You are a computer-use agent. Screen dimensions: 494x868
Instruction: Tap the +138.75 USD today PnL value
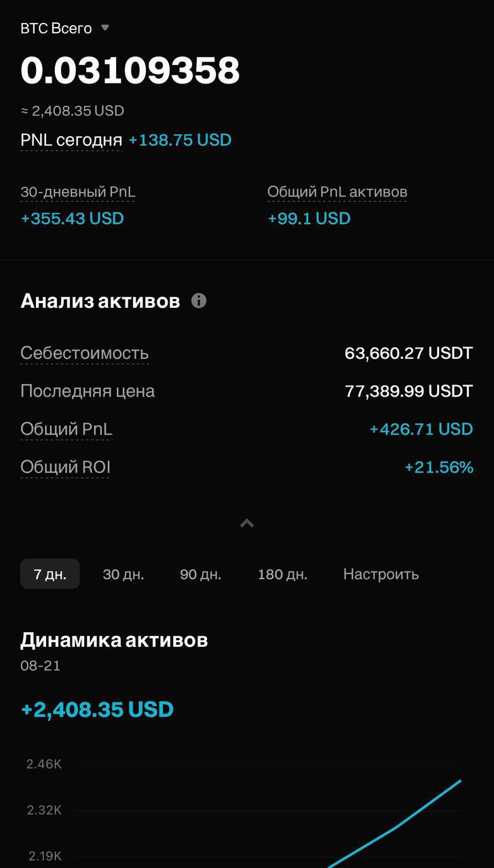180,140
